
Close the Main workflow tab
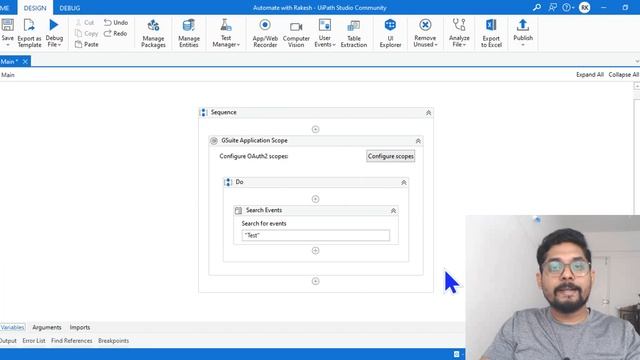click(25, 61)
